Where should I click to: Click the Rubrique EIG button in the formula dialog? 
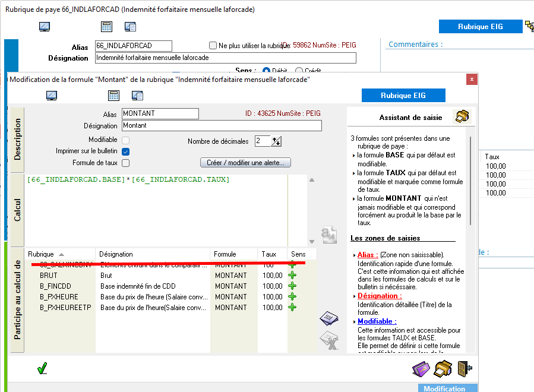[403, 96]
